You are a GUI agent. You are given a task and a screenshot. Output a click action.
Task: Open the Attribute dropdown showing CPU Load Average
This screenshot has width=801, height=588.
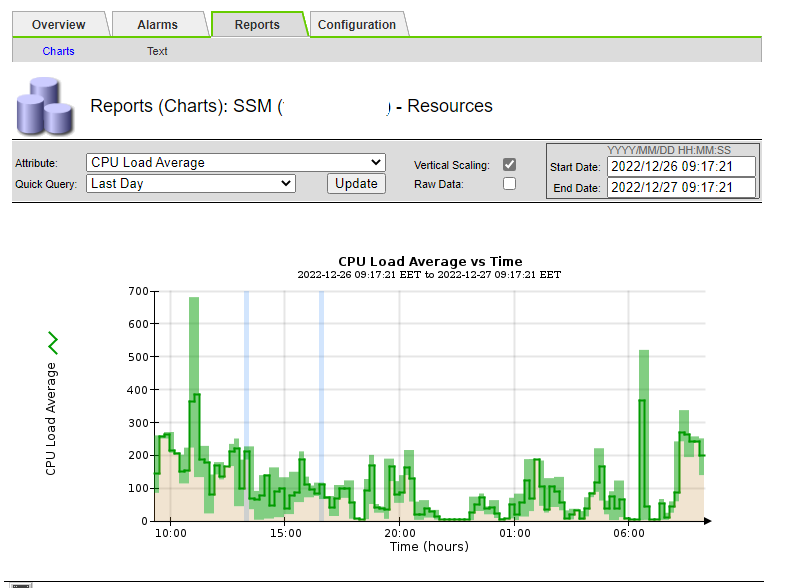point(235,162)
